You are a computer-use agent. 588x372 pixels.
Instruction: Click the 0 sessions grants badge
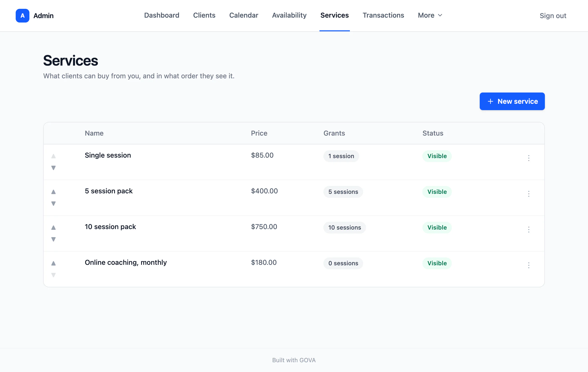(343, 263)
